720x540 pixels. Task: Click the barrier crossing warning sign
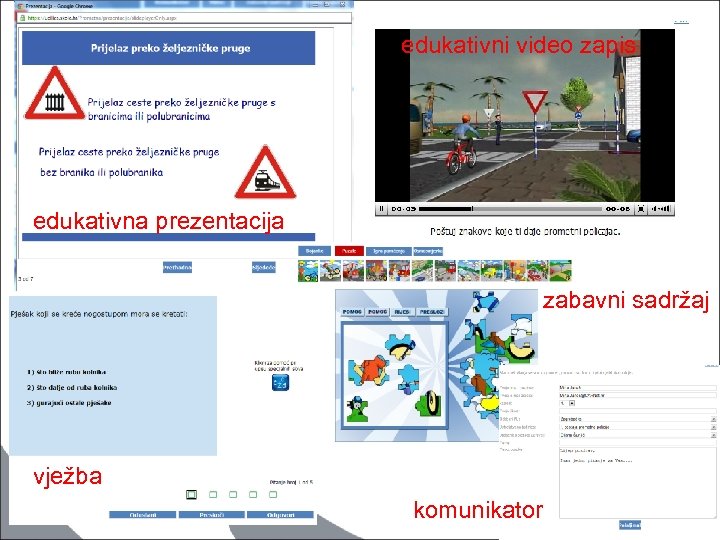[x=54, y=94]
